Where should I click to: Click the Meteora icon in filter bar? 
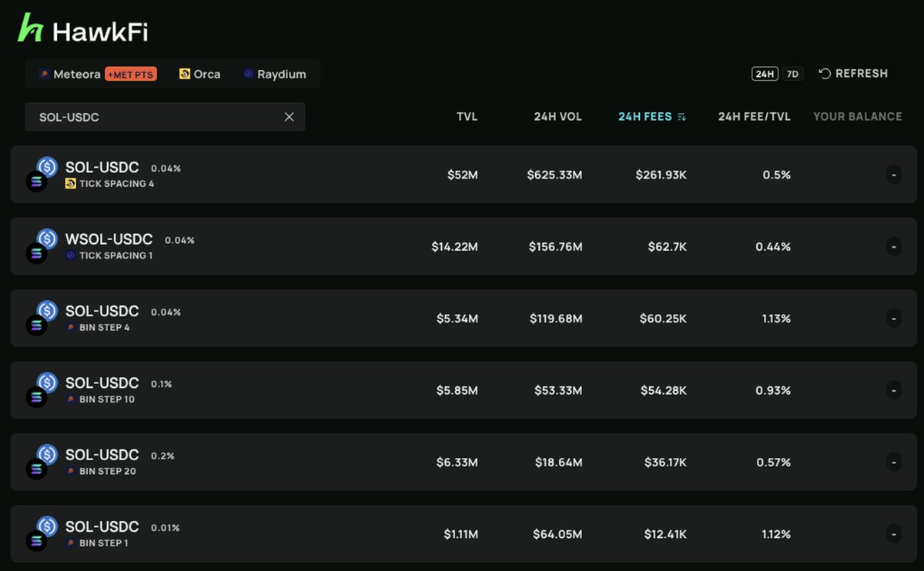(x=44, y=74)
